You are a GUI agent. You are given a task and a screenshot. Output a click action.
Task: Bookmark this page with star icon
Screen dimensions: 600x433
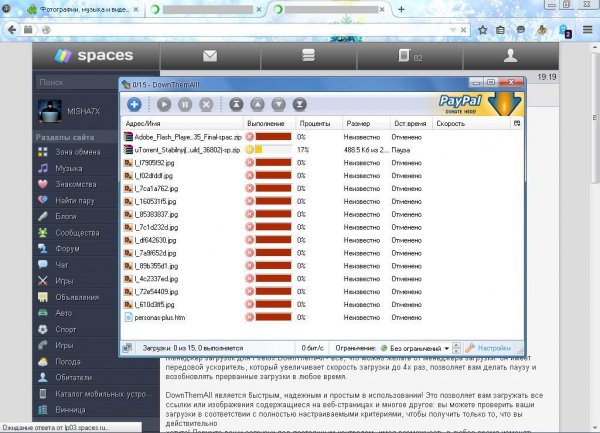point(483,30)
